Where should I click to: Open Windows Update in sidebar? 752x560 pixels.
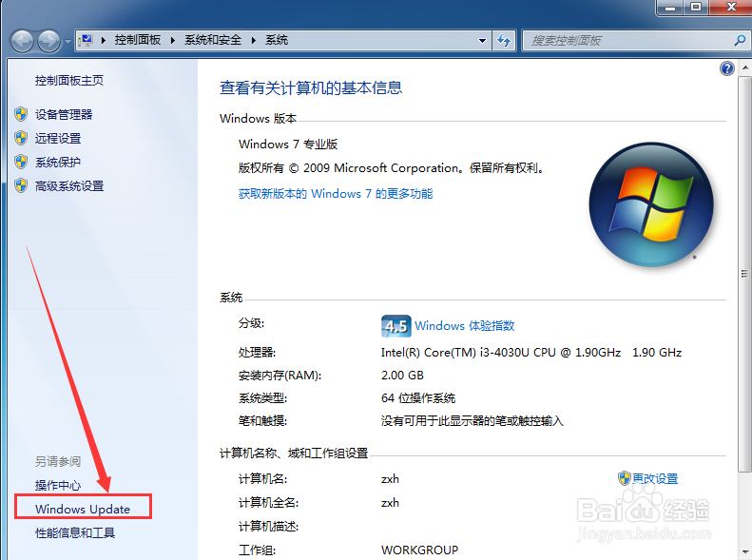click(x=83, y=509)
